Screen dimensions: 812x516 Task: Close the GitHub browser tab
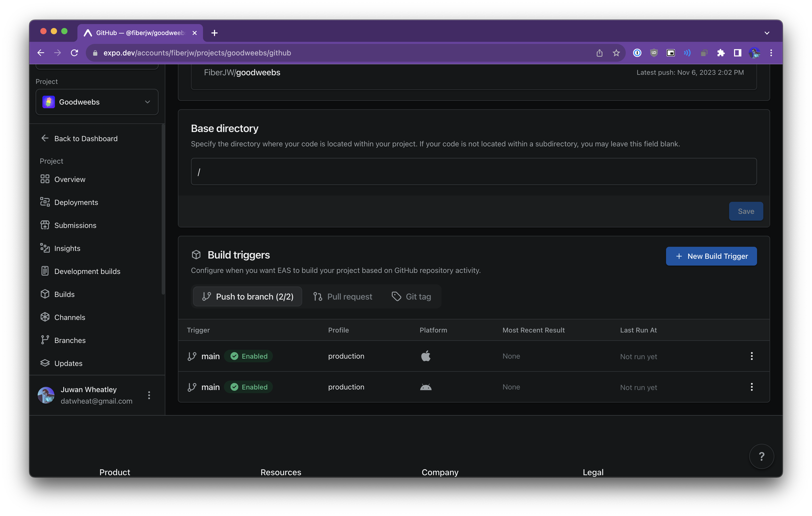click(194, 33)
